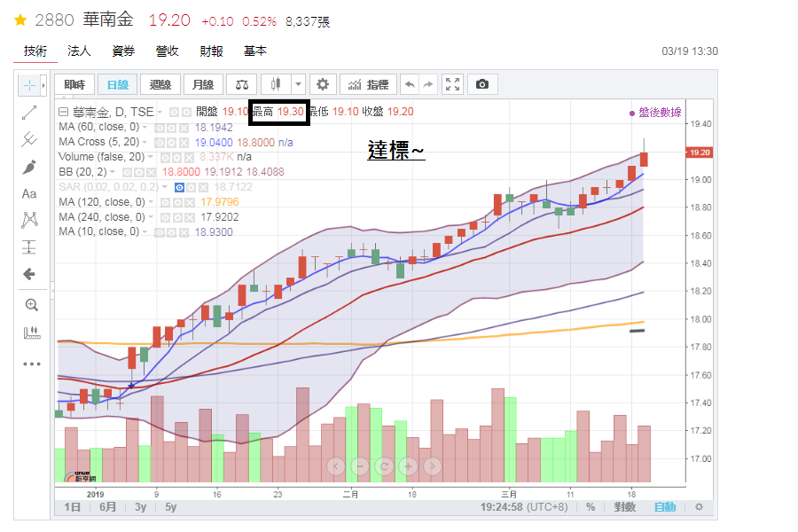Screen dimensions: 798x532
Task: Open settings gear for MA (120, close, 0)
Action: [177, 203]
